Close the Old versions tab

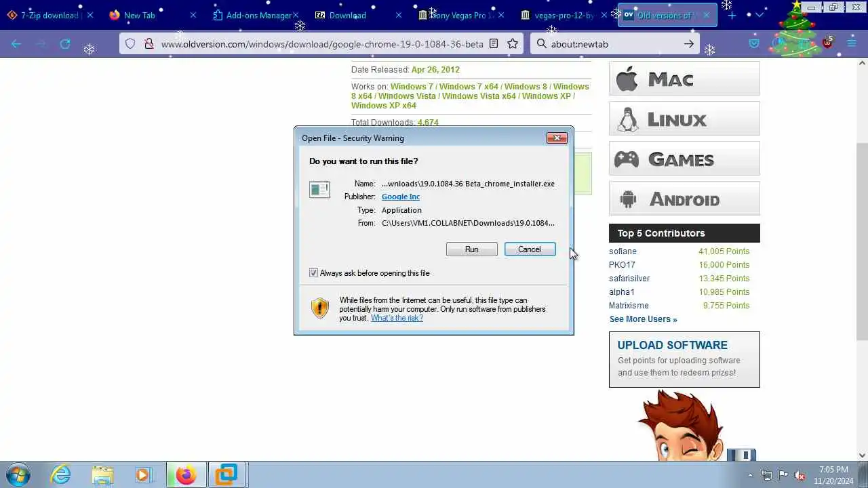[x=707, y=15]
